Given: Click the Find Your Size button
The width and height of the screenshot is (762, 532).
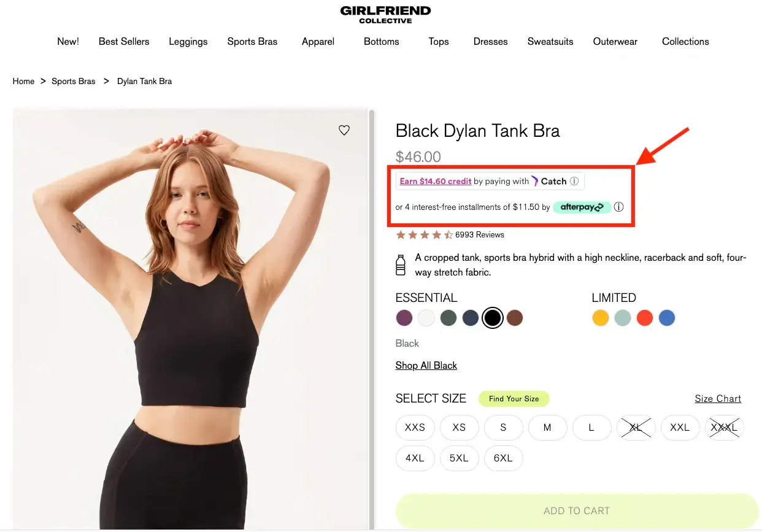Looking at the screenshot, I should (x=514, y=398).
